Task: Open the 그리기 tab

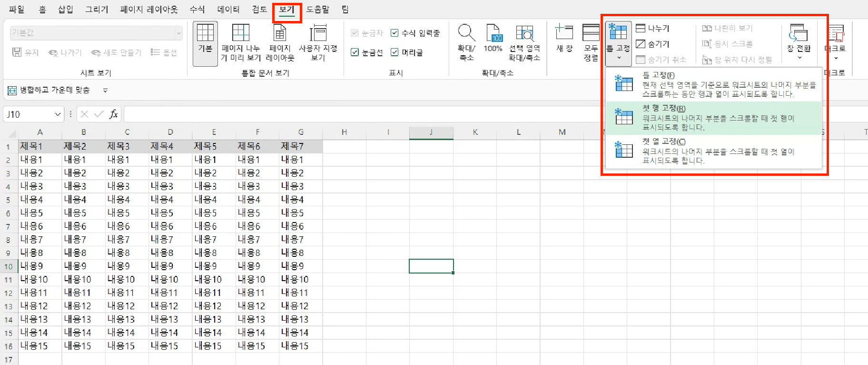Action: 97,10
